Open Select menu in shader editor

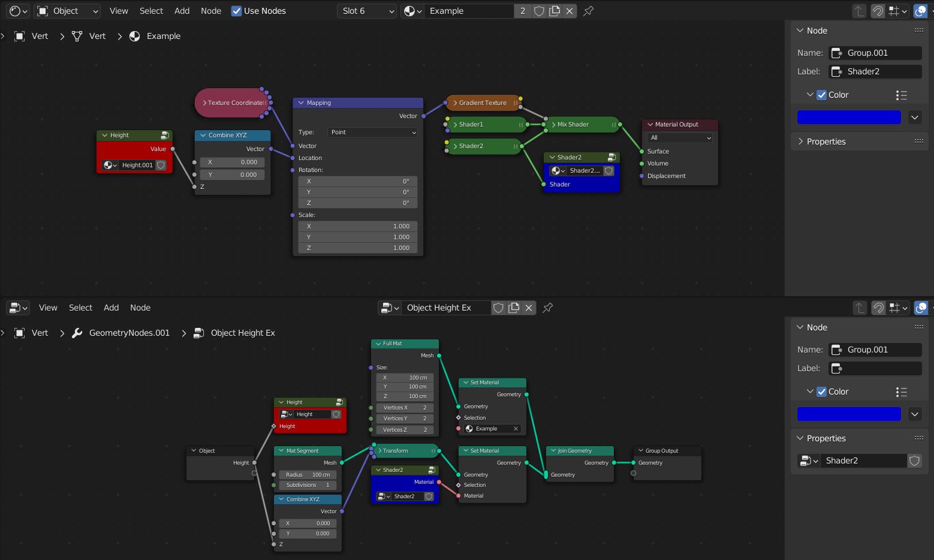(x=151, y=11)
